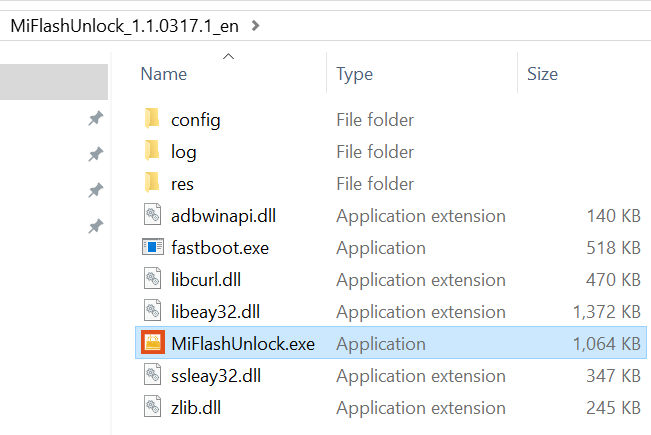Sort files by Type column header
The image size is (651, 435).
tap(354, 74)
